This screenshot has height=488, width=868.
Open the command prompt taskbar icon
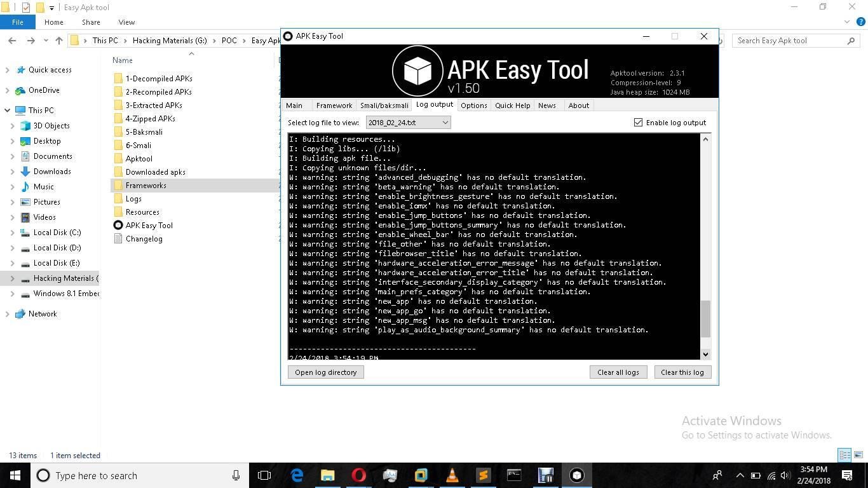pos(514,475)
